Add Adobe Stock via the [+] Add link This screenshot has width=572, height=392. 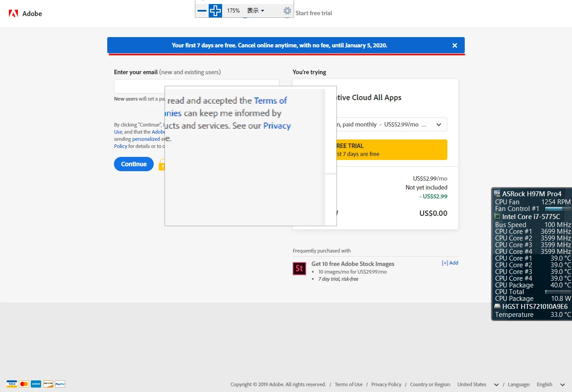(x=450, y=263)
